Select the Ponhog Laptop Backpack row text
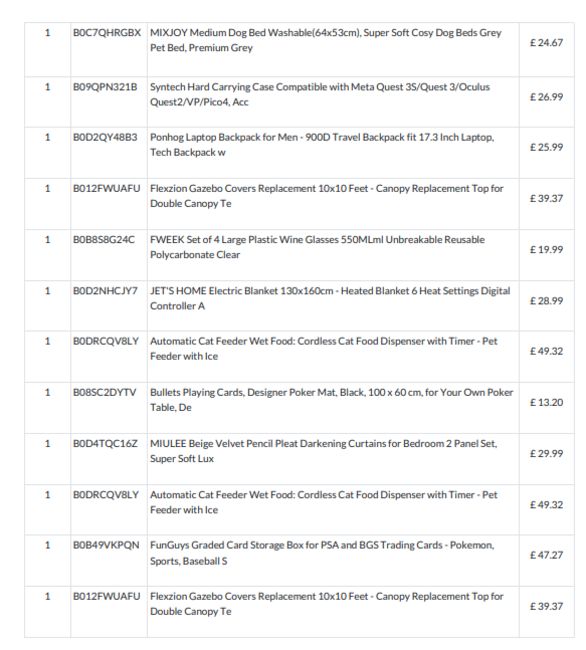 pyautogui.click(x=322, y=145)
